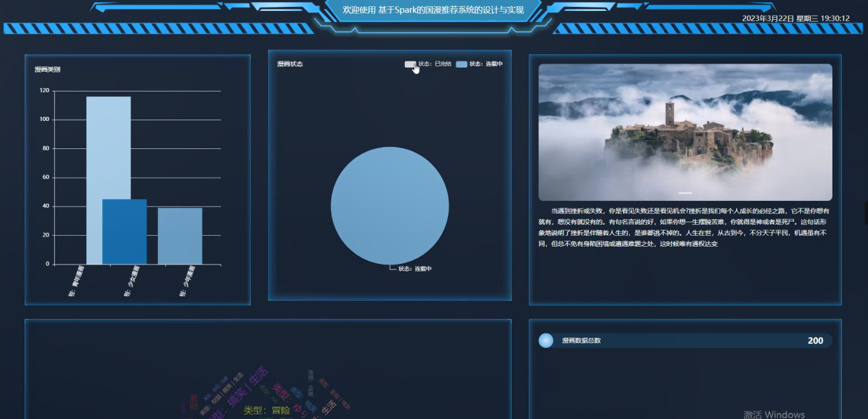The image size is (868, 419).
Task: Select the 连载中 slice in the pie chart
Action: 390,205
